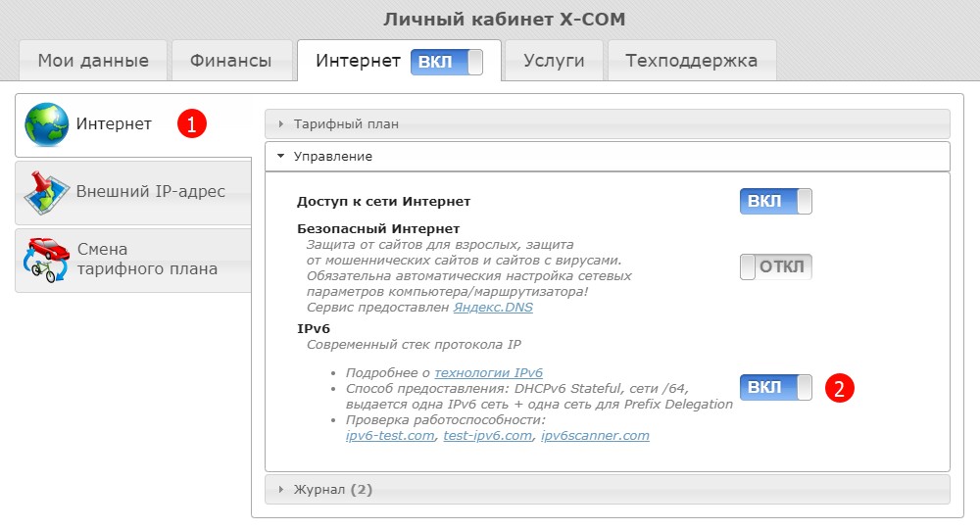
Task: Expand the Тарифный план section
Action: pos(348,124)
